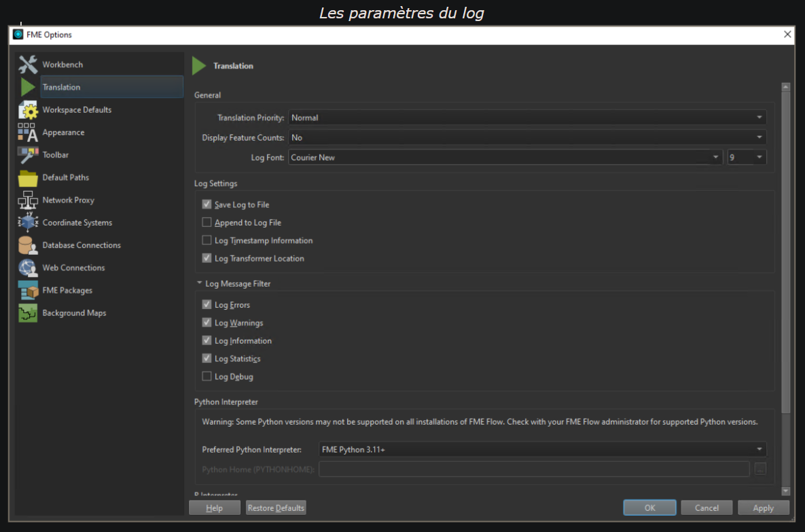Screen dimensions: 805x532
Task: Click the Coordinate Systems cube icon
Action: 28,222
